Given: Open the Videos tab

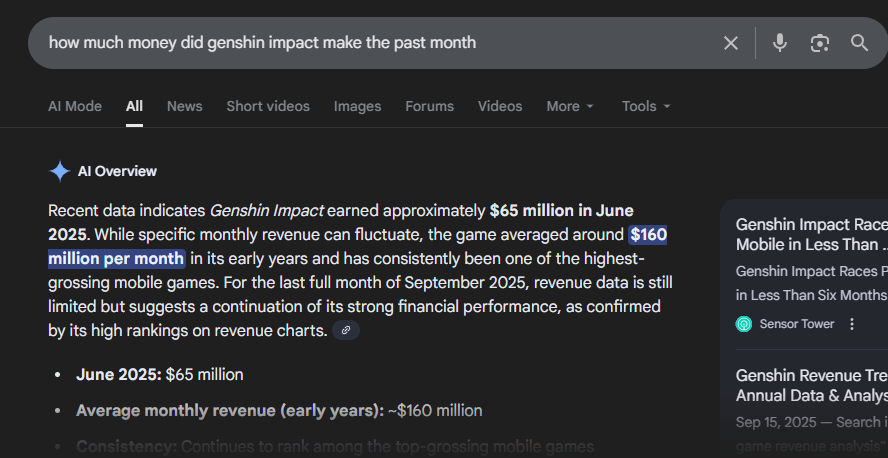Looking at the screenshot, I should click(x=500, y=106).
